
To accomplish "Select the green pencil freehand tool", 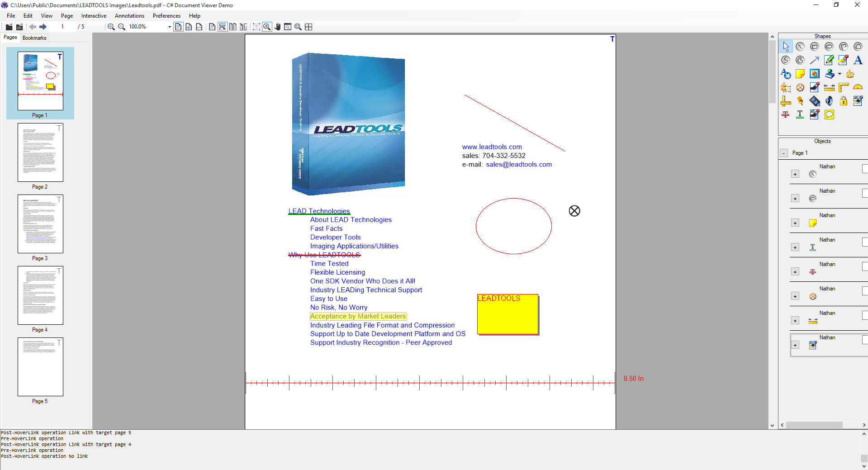I will 829,60.
